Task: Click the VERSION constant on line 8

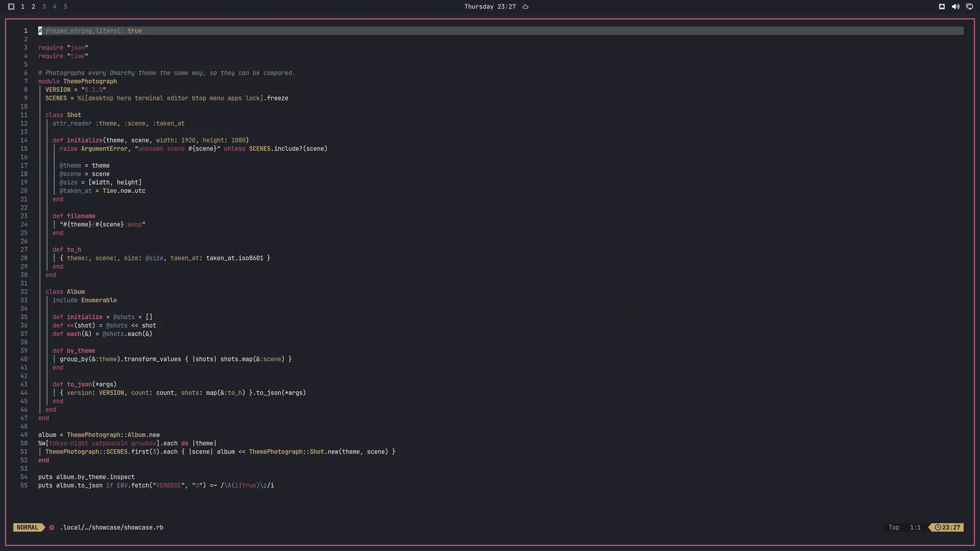Action: pyautogui.click(x=58, y=90)
